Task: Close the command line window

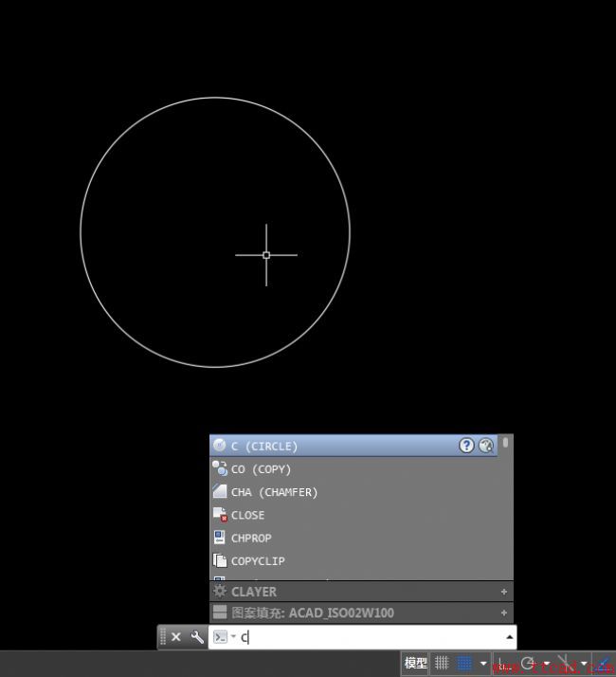Action: point(176,637)
